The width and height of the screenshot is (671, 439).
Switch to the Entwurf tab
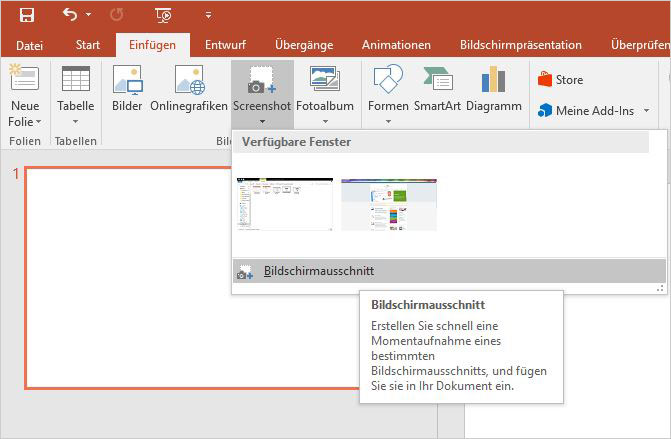(225, 45)
